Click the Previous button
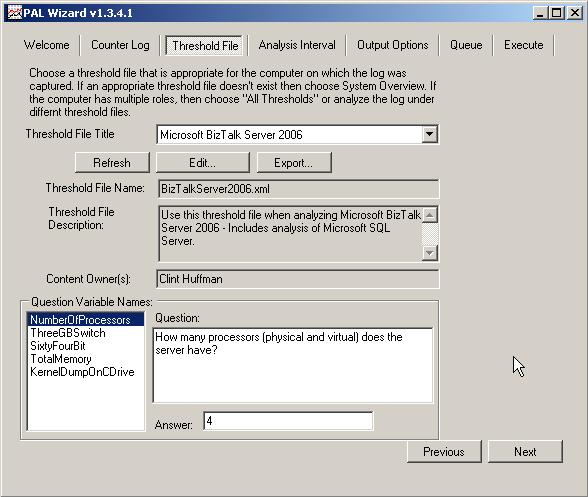The height and width of the screenshot is (497, 588). (x=444, y=452)
